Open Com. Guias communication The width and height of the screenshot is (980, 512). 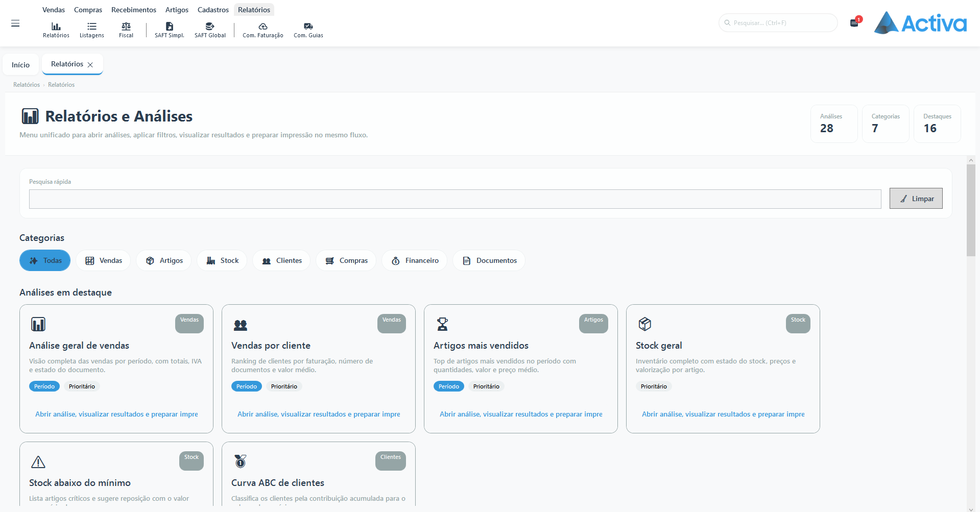(x=308, y=30)
